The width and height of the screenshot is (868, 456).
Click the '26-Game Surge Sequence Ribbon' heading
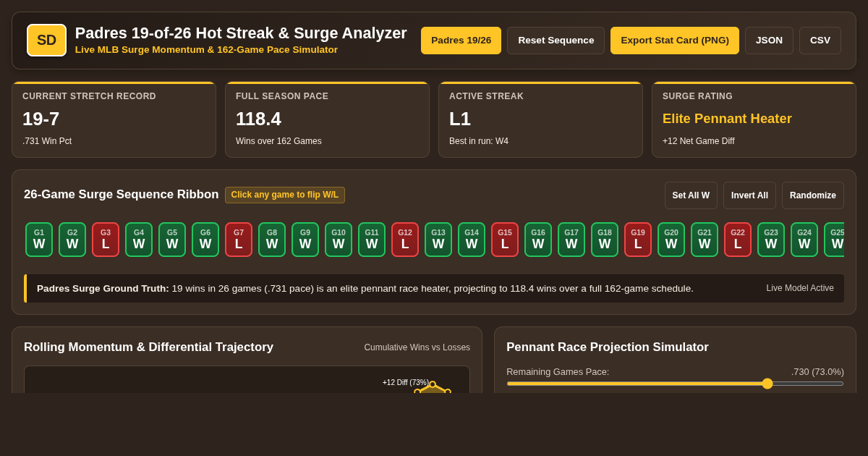121,195
